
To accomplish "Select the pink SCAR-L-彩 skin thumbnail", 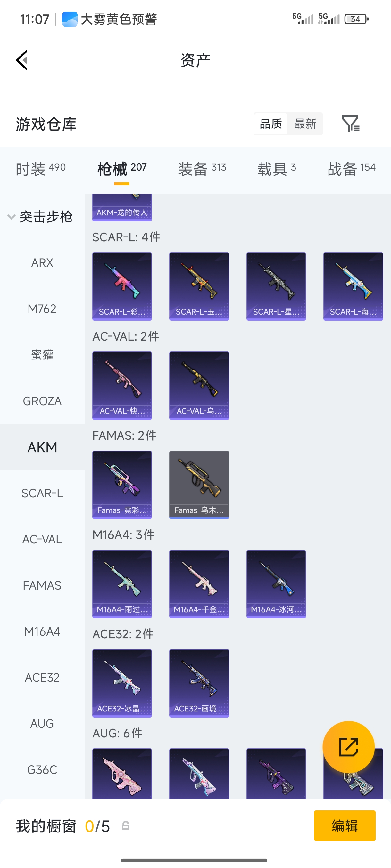I will pyautogui.click(x=122, y=286).
